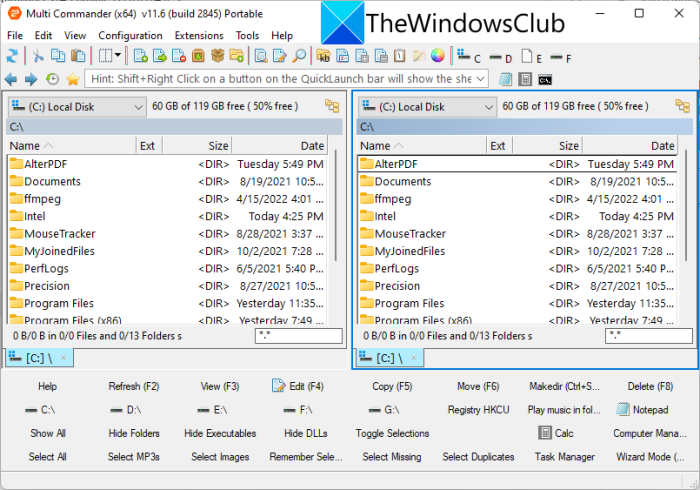
Task: Click the History clock icon
Action: 52,79
